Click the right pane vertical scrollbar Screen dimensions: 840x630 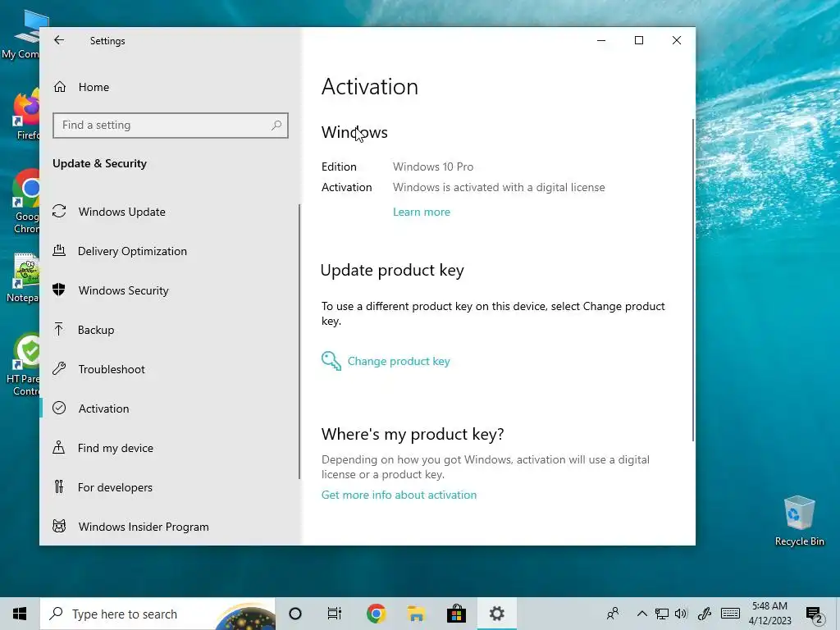tap(692, 281)
